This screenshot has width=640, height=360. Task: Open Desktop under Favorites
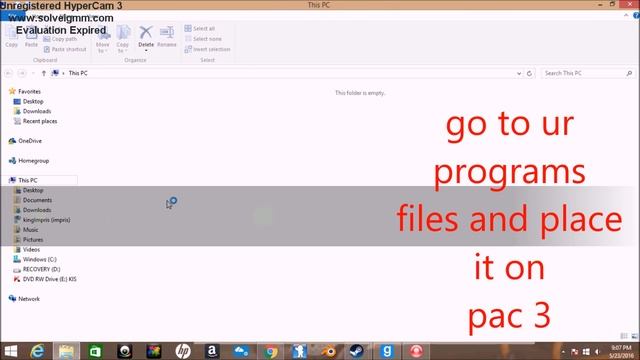pos(29,101)
